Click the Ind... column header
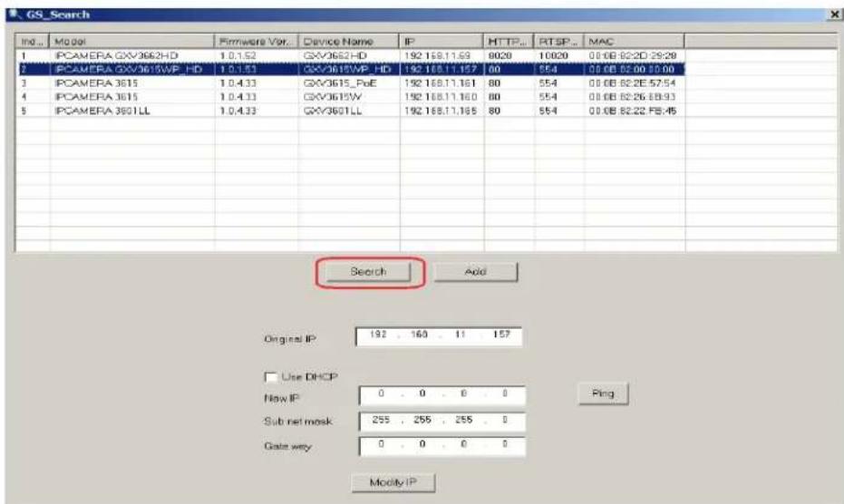Viewport: 844px width, 504px height. tap(33, 42)
